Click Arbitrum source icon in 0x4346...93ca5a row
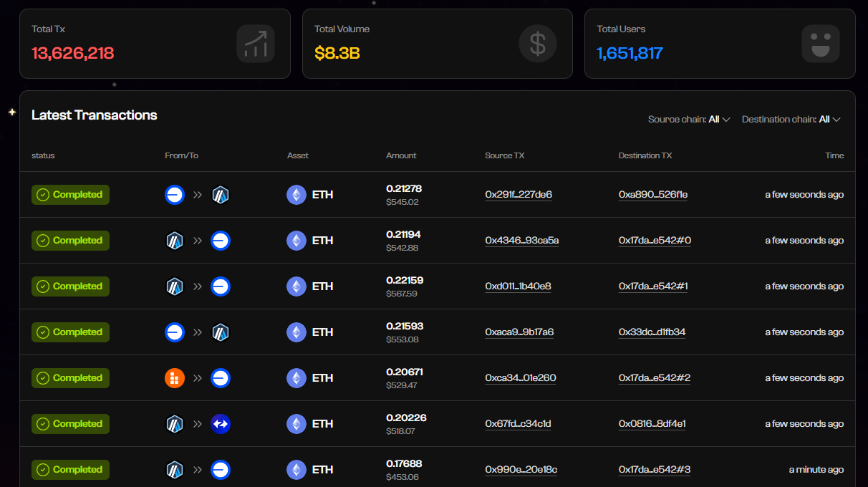This screenshot has height=487, width=868. click(x=175, y=241)
